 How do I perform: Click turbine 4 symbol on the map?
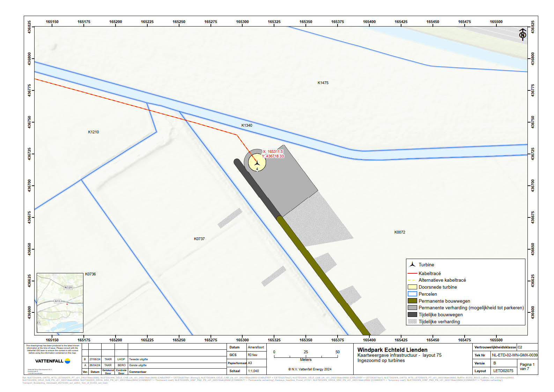pos(257,163)
